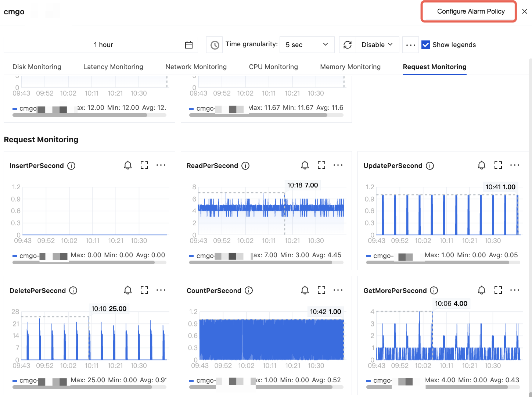Expand ReadPerSecond chart to fullscreen
532x397 pixels.
point(321,165)
